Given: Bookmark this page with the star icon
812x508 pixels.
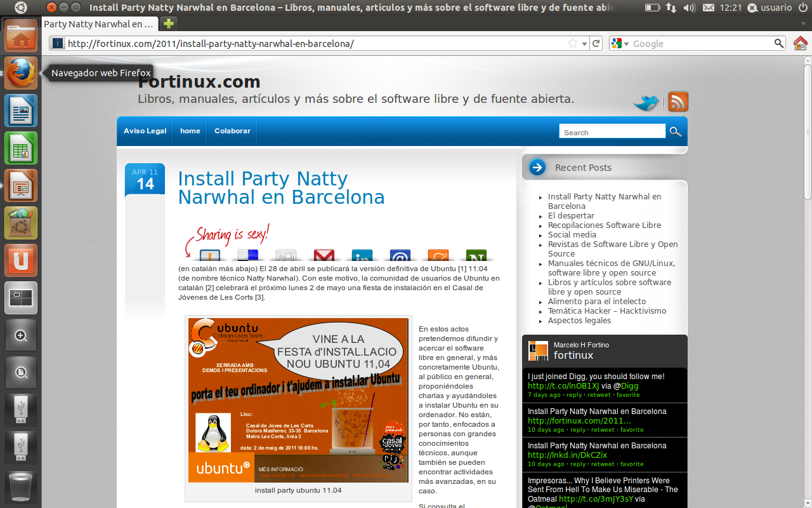Looking at the screenshot, I should 573,44.
